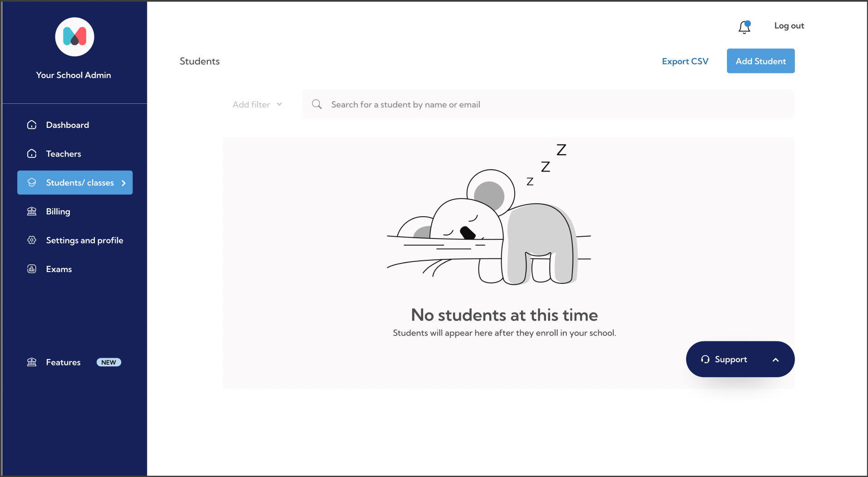Click the Settings gear icon
This screenshot has width=868, height=477.
pyautogui.click(x=32, y=240)
